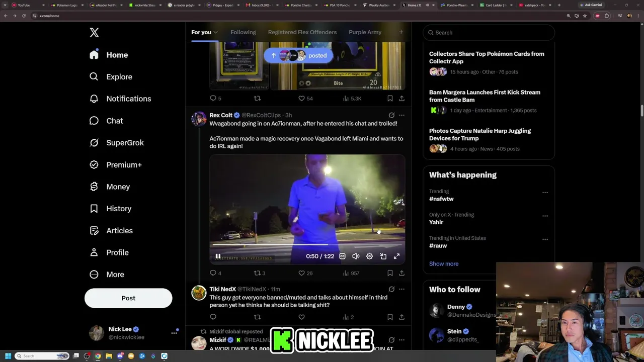Open the Money section
The width and height of the screenshot is (644, 362).
pyautogui.click(x=109, y=187)
